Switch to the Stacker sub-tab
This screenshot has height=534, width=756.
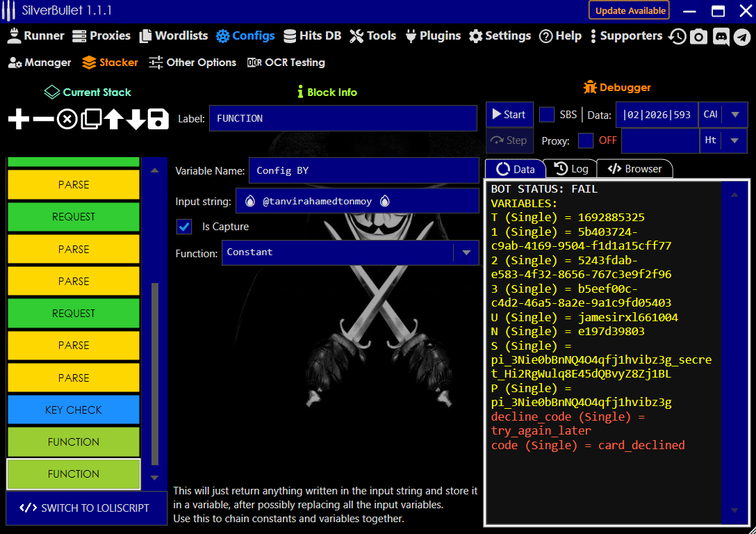point(110,63)
